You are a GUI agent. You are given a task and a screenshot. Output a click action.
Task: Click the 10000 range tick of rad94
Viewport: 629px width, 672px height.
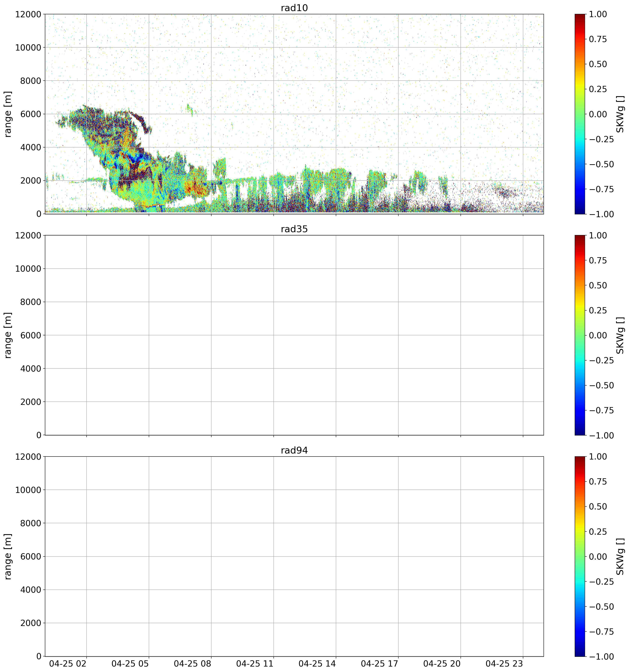pyautogui.click(x=28, y=490)
